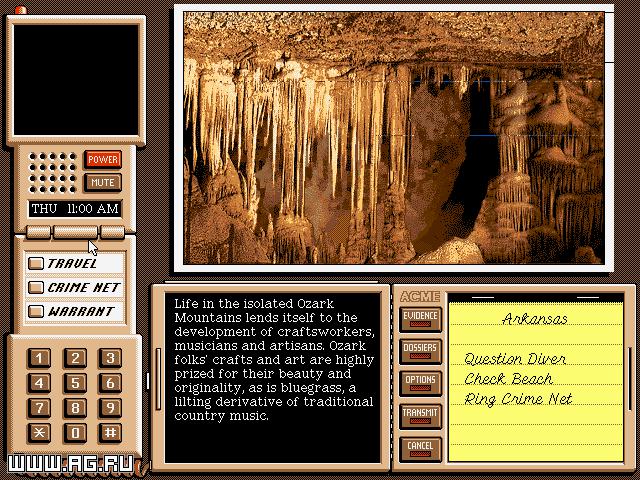Click the black communicator video screen
The width and height of the screenshot is (640, 480).
76,80
